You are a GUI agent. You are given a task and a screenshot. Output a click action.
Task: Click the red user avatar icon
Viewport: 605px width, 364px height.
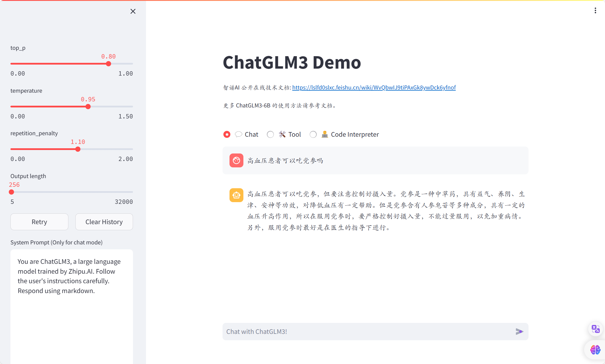(236, 160)
